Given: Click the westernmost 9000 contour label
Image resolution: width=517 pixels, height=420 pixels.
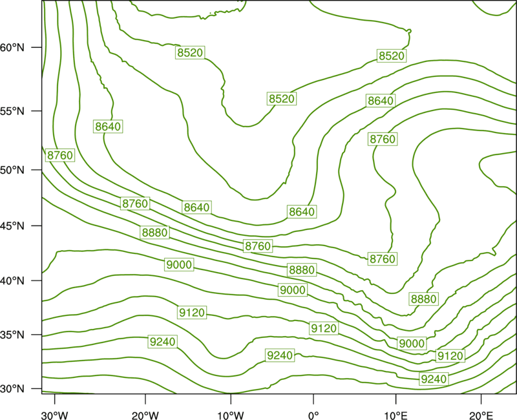Looking at the screenshot, I should (179, 264).
